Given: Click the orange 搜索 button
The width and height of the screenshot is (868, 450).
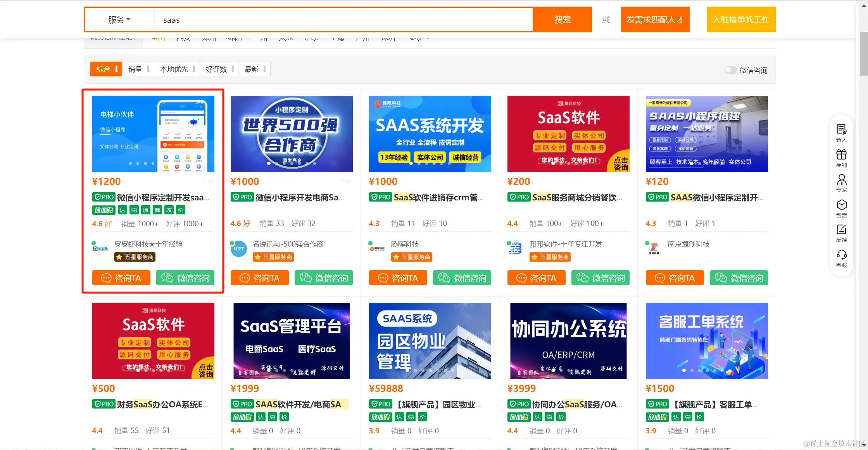Looking at the screenshot, I should click(562, 19).
